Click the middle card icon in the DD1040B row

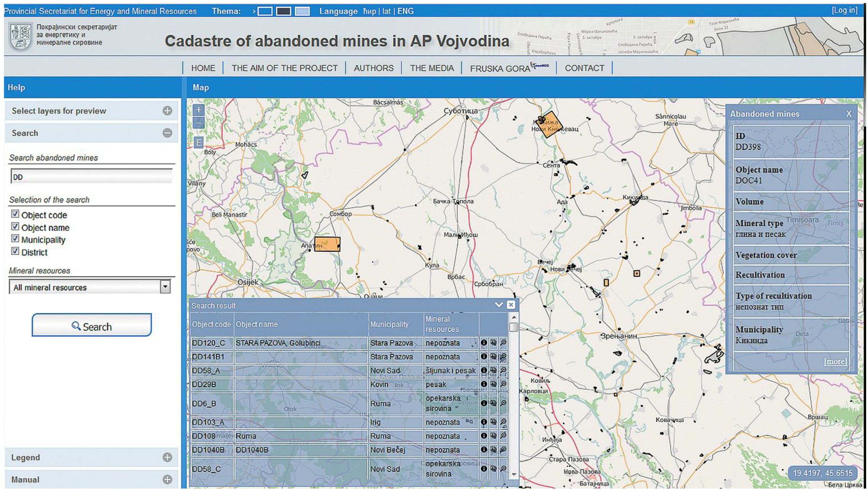coord(494,450)
